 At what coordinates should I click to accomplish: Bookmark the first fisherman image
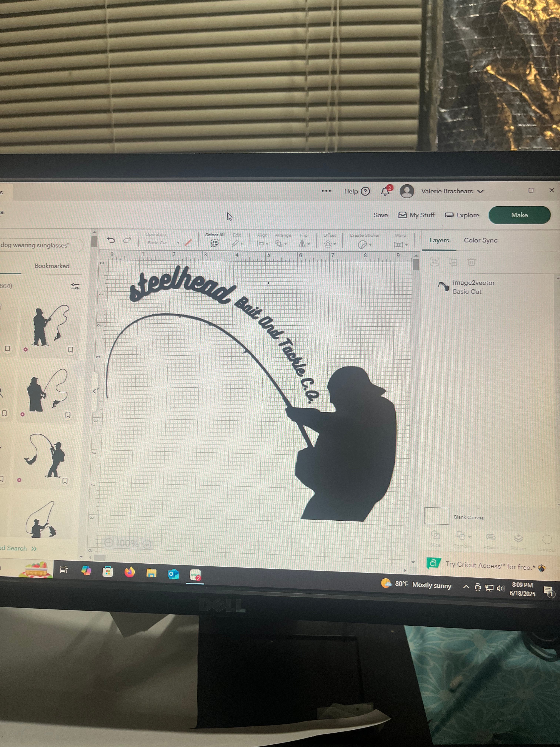pyautogui.click(x=71, y=350)
